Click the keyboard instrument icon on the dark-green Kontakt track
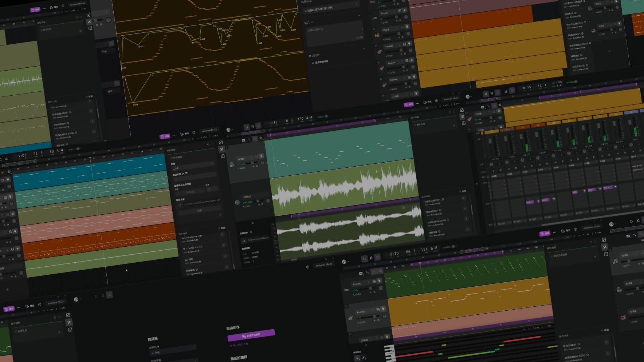Viewport: 644px width, 362px height. click(346, 290)
